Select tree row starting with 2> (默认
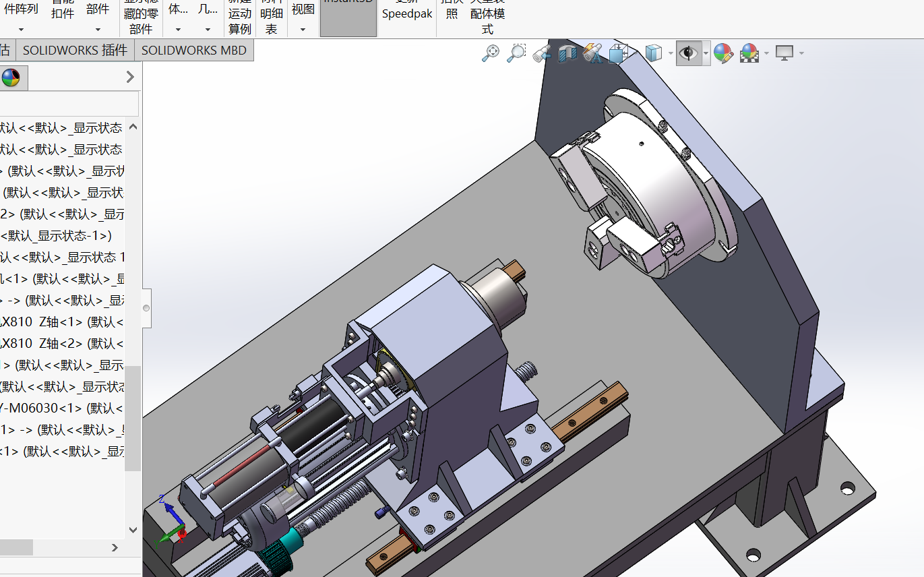Image resolution: width=924 pixels, height=577 pixels. (63, 214)
